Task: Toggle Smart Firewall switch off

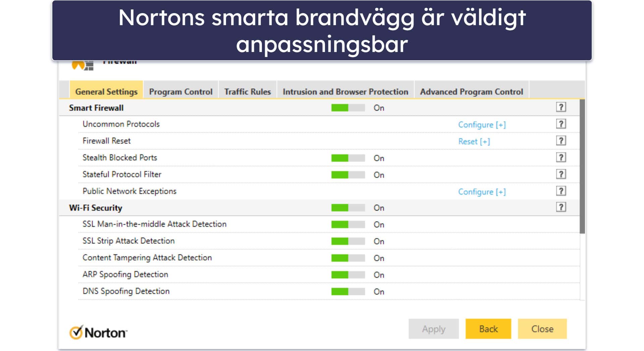Action: [348, 108]
